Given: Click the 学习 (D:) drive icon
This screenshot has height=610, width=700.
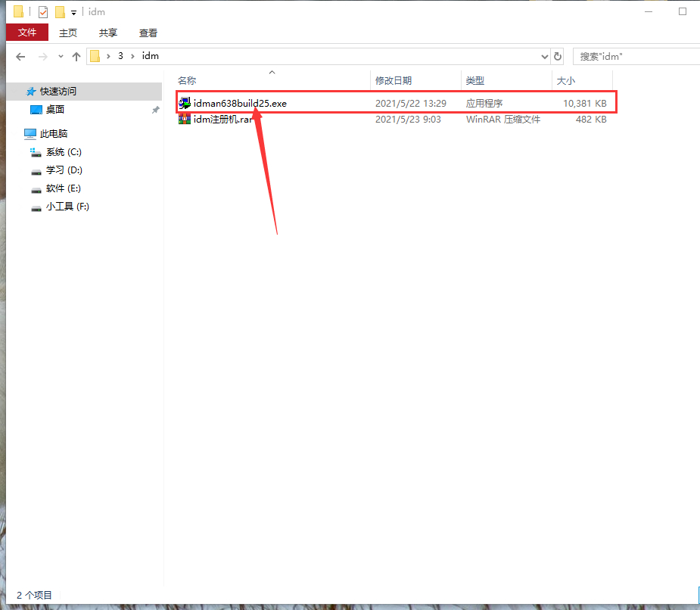Looking at the screenshot, I should pos(36,172).
